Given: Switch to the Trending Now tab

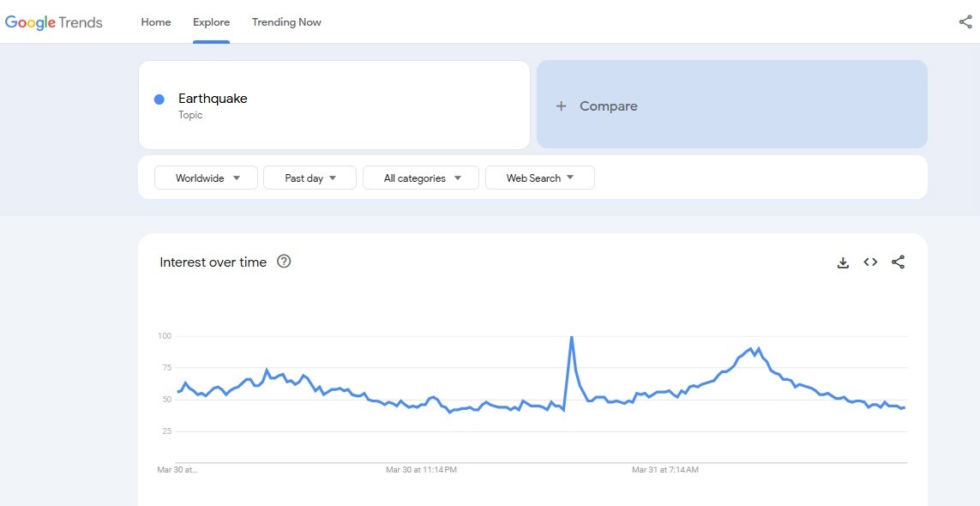Looking at the screenshot, I should click(286, 22).
